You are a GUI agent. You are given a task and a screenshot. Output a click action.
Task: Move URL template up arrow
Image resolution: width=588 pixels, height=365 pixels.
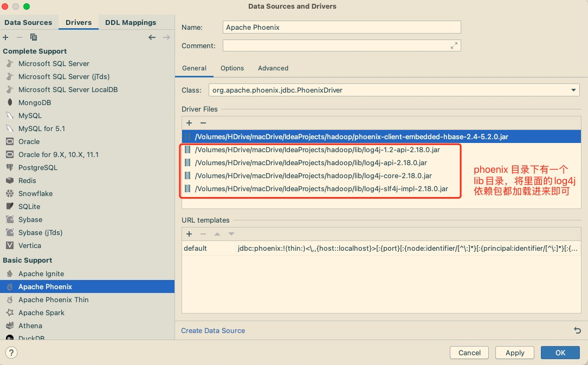click(217, 234)
